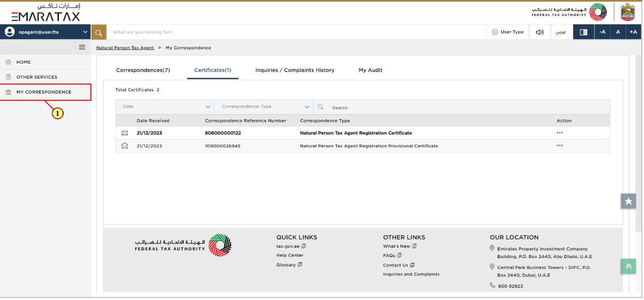Image resolution: width=644 pixels, height=300 pixels.
Task: Click the speaker read-aloud icon
Action: (539, 32)
